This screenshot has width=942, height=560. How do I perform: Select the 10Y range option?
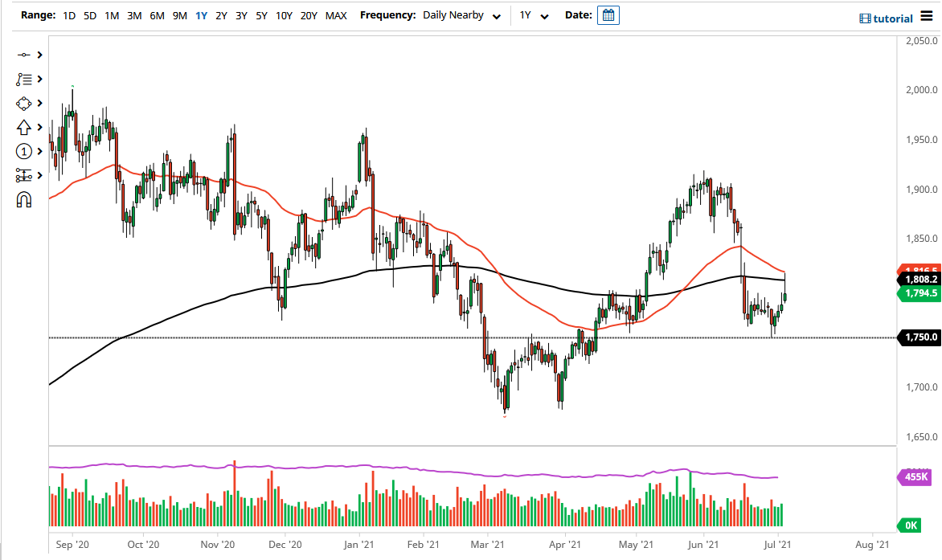point(285,15)
